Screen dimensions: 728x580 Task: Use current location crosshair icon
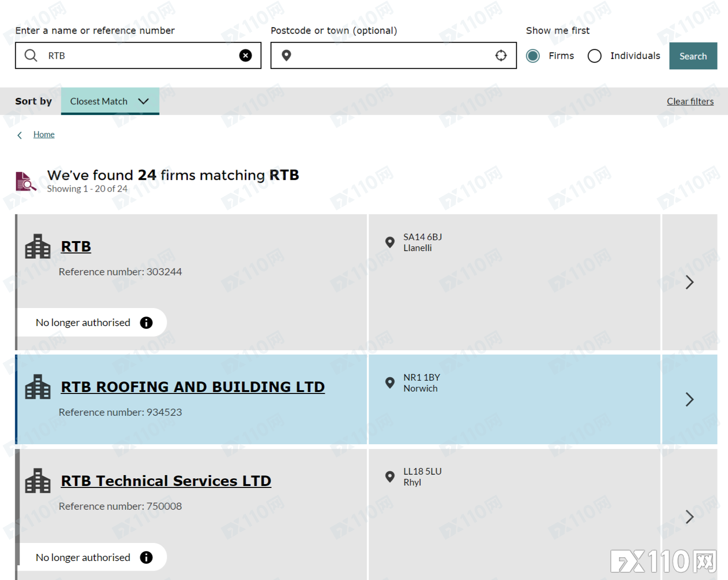point(501,56)
